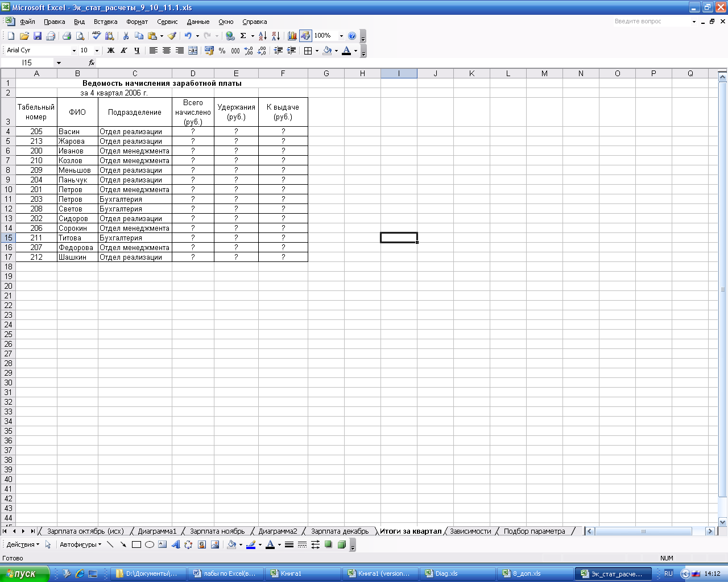Click the Open file folder icon

24,36
